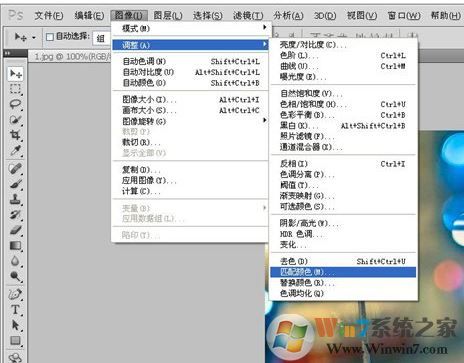Select the Type tool
The width and height of the screenshot is (464, 363).
tap(15, 310)
